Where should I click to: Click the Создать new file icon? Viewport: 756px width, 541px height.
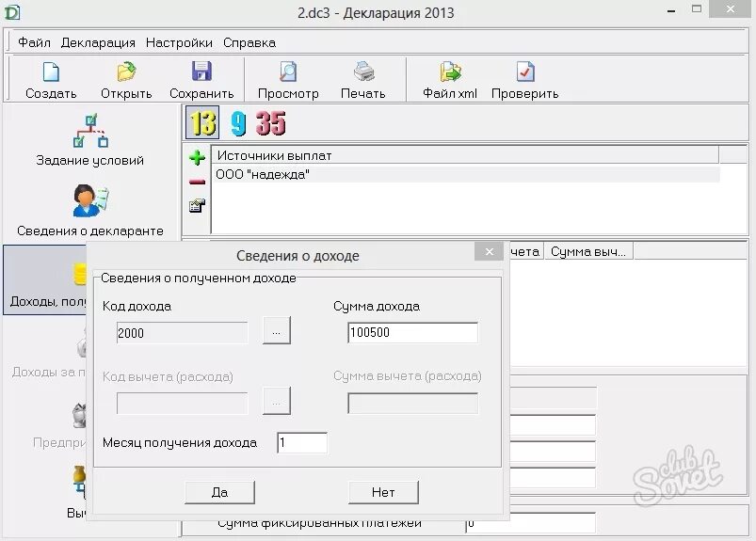point(51,72)
